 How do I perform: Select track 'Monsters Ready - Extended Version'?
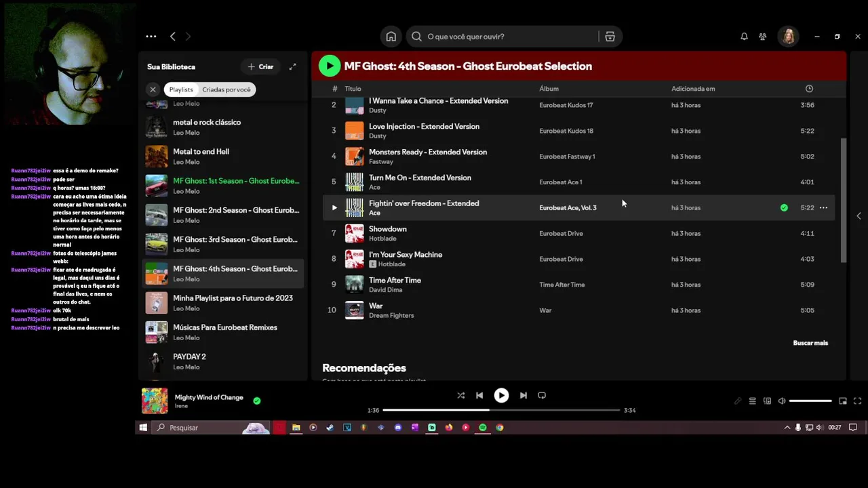click(578, 157)
